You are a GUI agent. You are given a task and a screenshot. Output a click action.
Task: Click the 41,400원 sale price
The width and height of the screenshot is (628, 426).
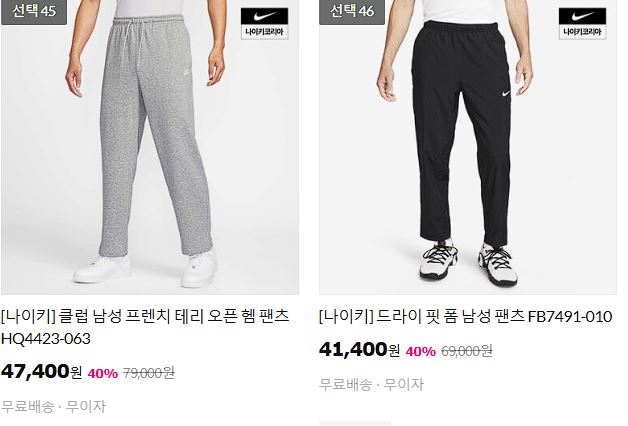[x=359, y=350]
